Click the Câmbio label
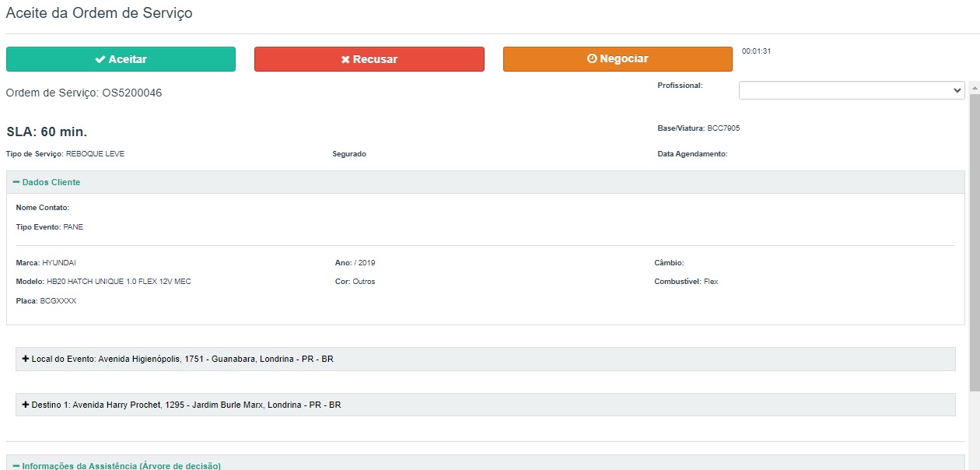The width and height of the screenshot is (980, 470). (x=669, y=263)
